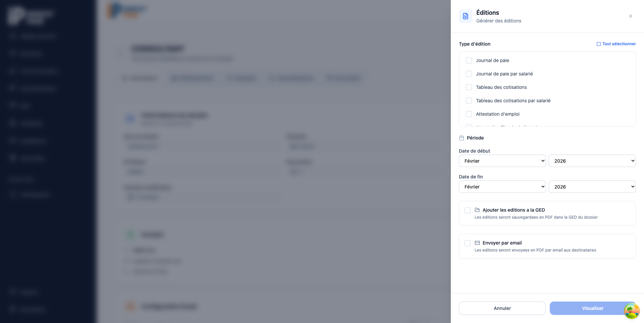Check the Attestation d'emploi option
Image resolution: width=644 pixels, height=323 pixels.
pos(469,114)
